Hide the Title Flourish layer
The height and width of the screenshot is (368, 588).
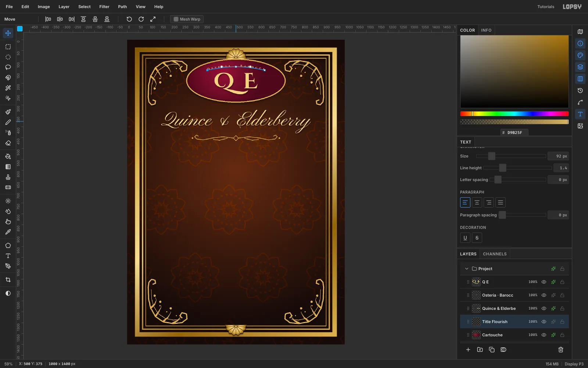pos(544,322)
